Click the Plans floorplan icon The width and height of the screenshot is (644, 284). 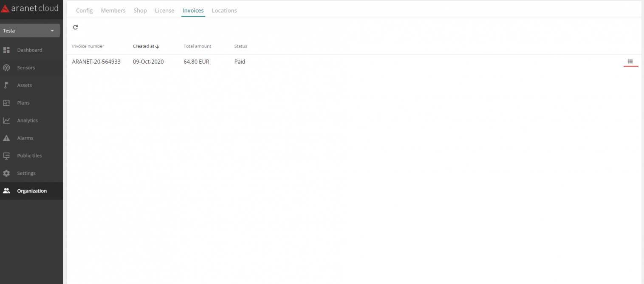[x=6, y=103]
